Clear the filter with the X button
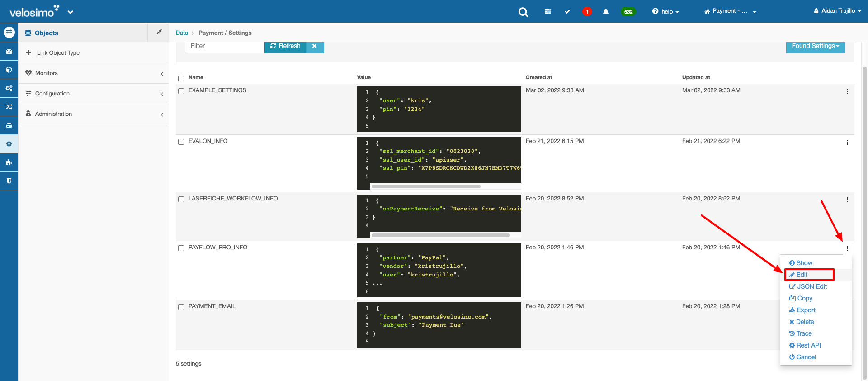 point(315,46)
